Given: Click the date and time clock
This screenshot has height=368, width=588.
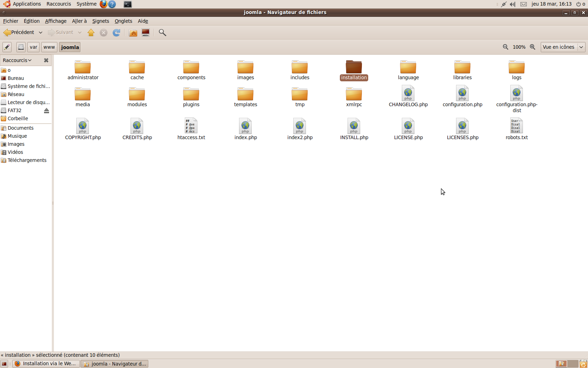Looking at the screenshot, I should coord(551,4).
